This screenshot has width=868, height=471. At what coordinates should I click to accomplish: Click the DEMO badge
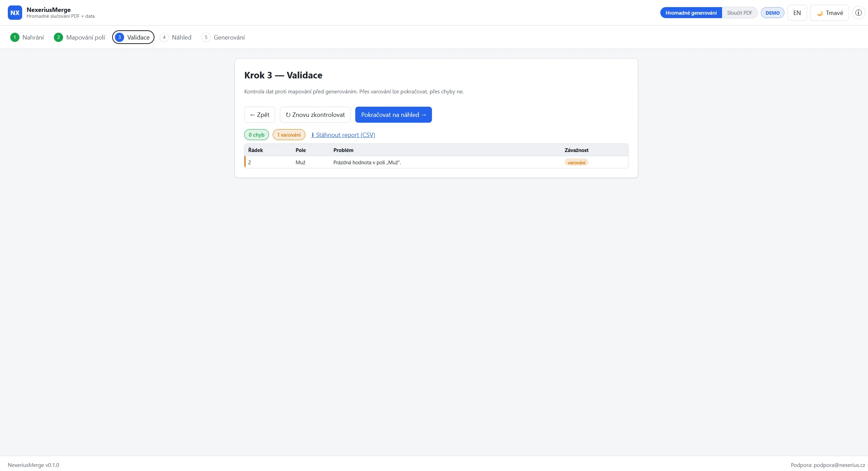pos(773,13)
